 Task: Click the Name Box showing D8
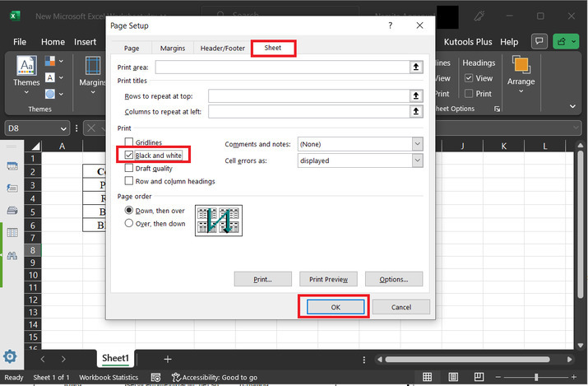pyautogui.click(x=33, y=128)
